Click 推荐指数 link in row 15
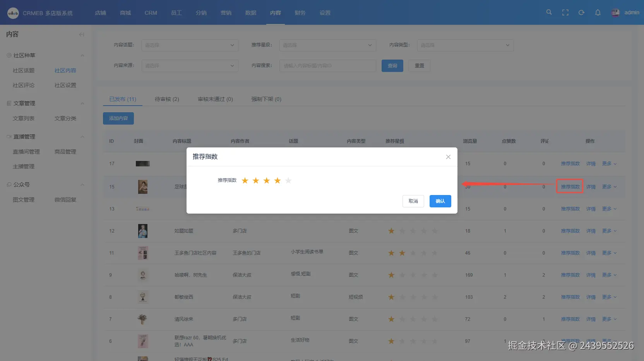 click(570, 187)
